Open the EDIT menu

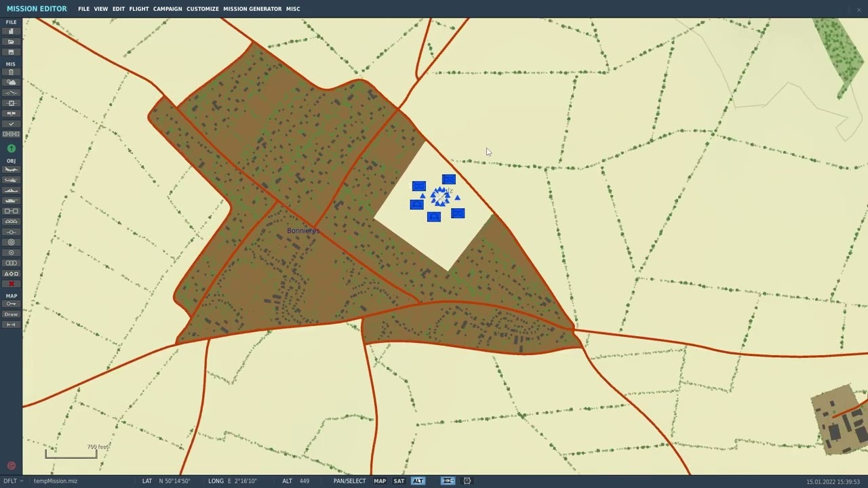(119, 9)
